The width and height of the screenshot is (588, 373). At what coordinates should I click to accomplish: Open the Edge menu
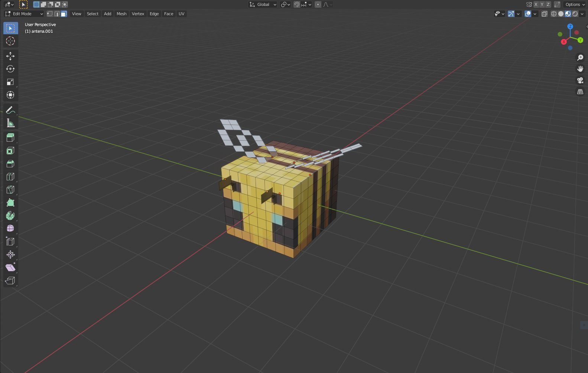154,14
